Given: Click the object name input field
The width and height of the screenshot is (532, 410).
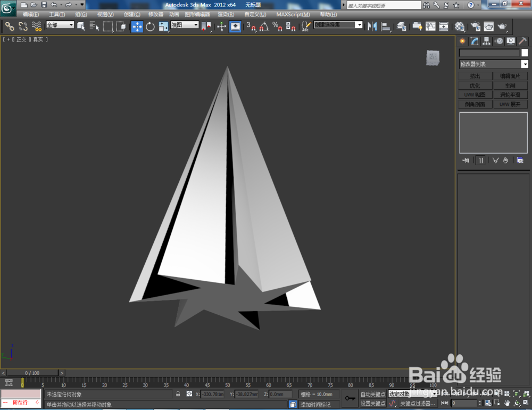Looking at the screenshot, I should [x=489, y=53].
